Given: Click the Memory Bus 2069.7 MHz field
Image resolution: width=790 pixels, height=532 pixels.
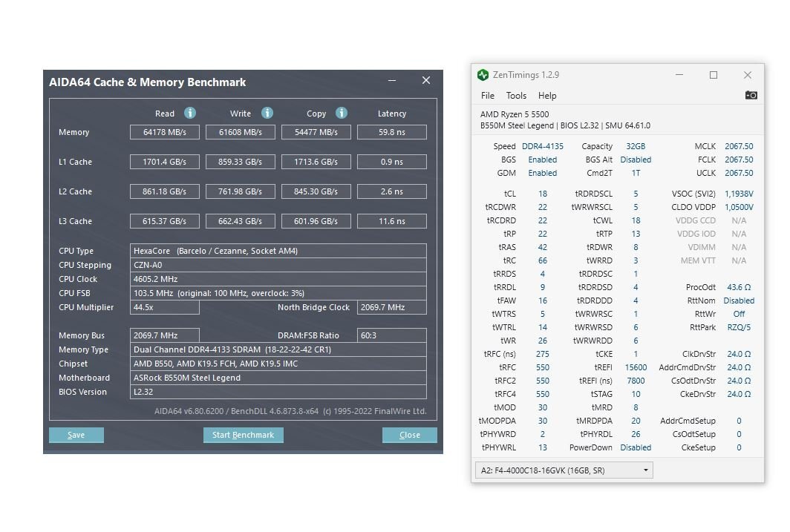Looking at the screenshot, I should (x=165, y=335).
